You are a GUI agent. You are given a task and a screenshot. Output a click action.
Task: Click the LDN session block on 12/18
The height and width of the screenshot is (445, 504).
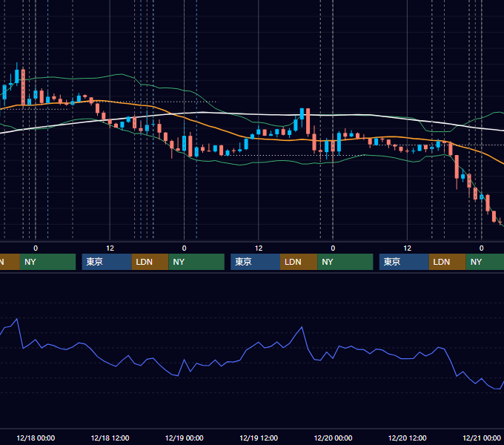click(150, 262)
